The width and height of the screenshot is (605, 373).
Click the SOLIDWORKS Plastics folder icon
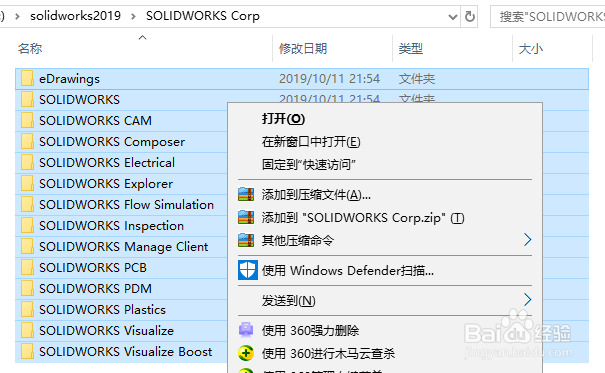point(27,309)
